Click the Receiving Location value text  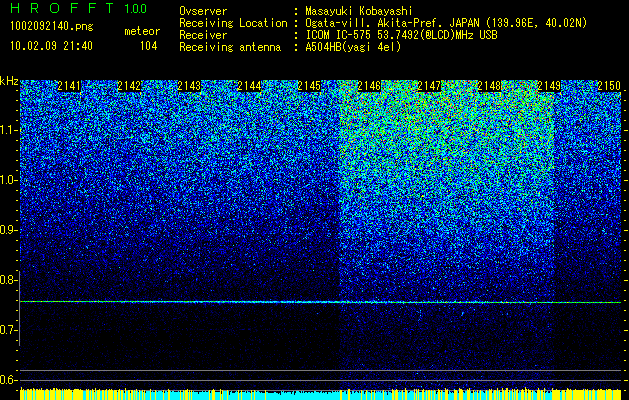[446, 23]
